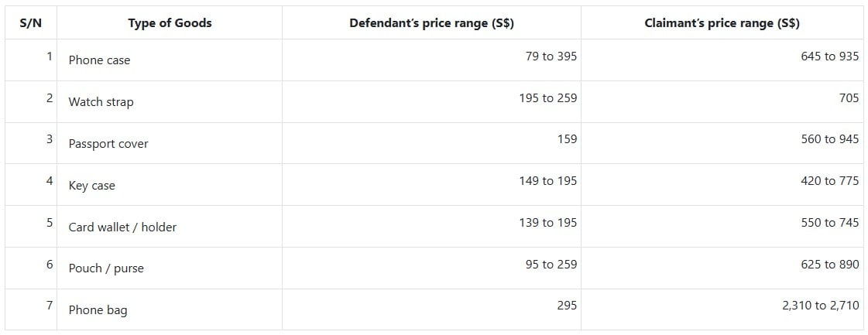The image size is (868, 335).
Task: Click the "79 to 395" price cell
Action: click(x=551, y=56)
